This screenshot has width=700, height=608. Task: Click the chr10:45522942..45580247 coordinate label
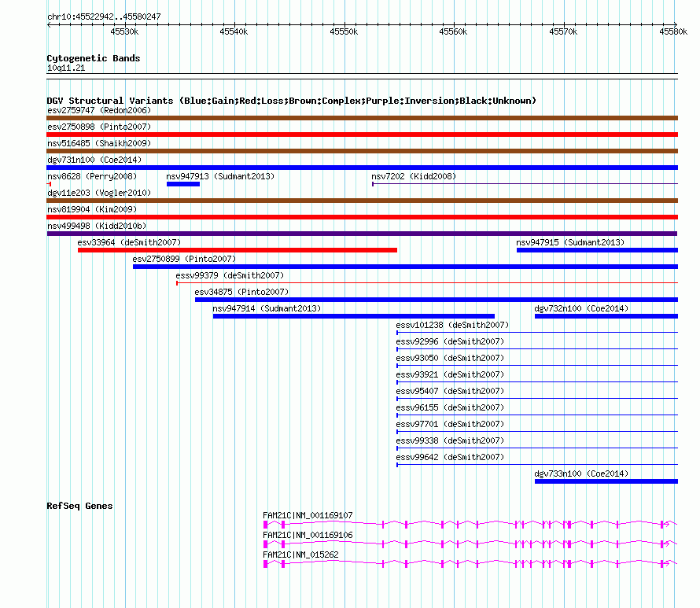coord(104,17)
